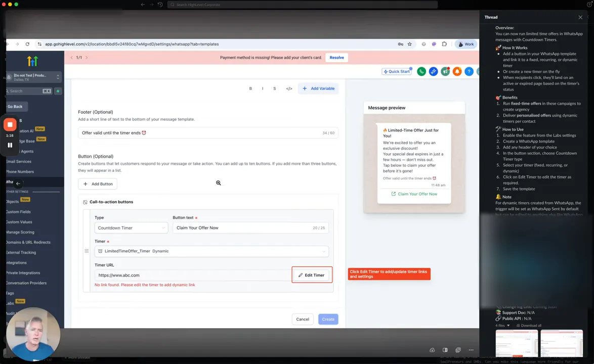The width and height of the screenshot is (594, 364).
Task: Stop the screen recording with the red stop button
Action: coord(10,124)
